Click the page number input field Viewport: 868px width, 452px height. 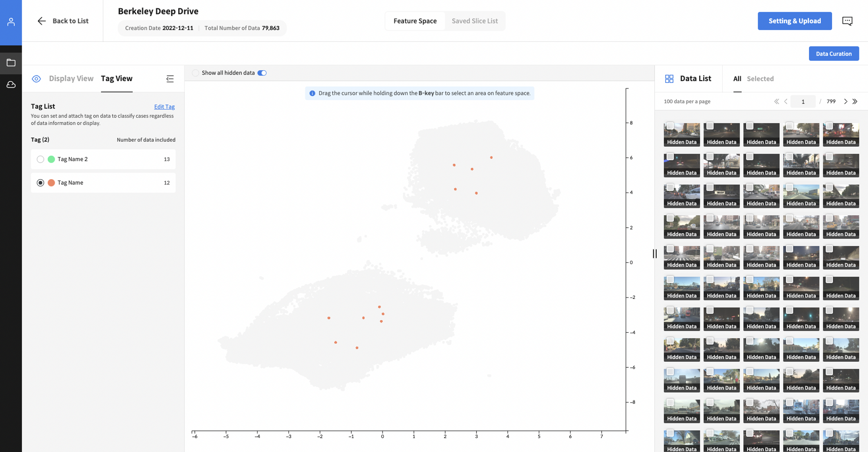pos(803,102)
